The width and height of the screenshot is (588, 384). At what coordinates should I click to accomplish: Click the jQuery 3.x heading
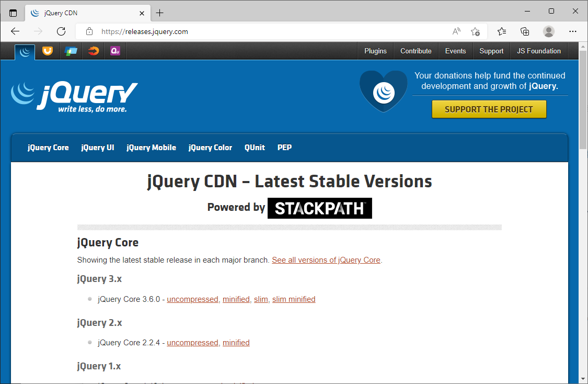click(x=99, y=279)
